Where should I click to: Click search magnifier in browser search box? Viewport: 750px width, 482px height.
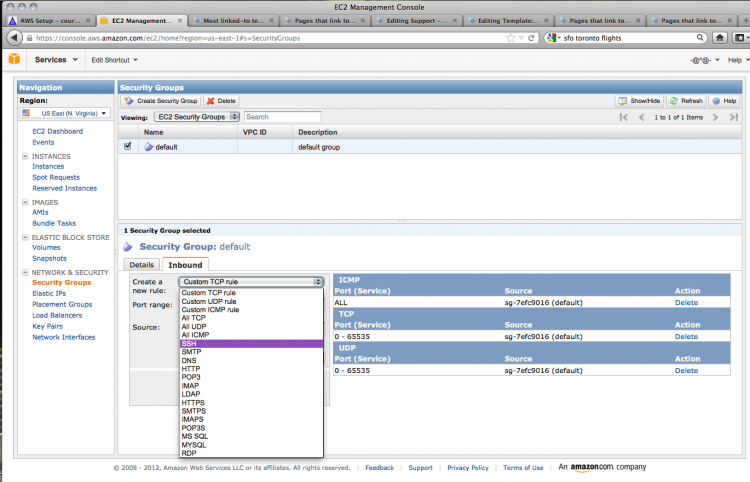point(700,37)
